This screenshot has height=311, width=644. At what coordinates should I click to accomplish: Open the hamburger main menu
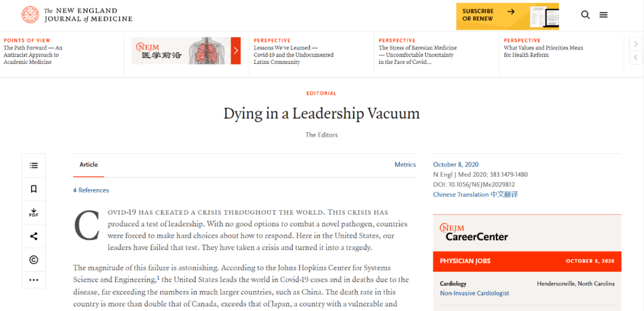603,15
